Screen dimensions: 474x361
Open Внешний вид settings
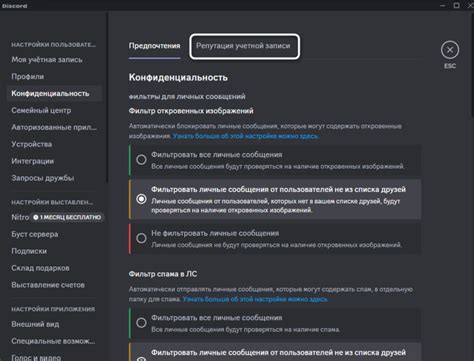tap(35, 324)
